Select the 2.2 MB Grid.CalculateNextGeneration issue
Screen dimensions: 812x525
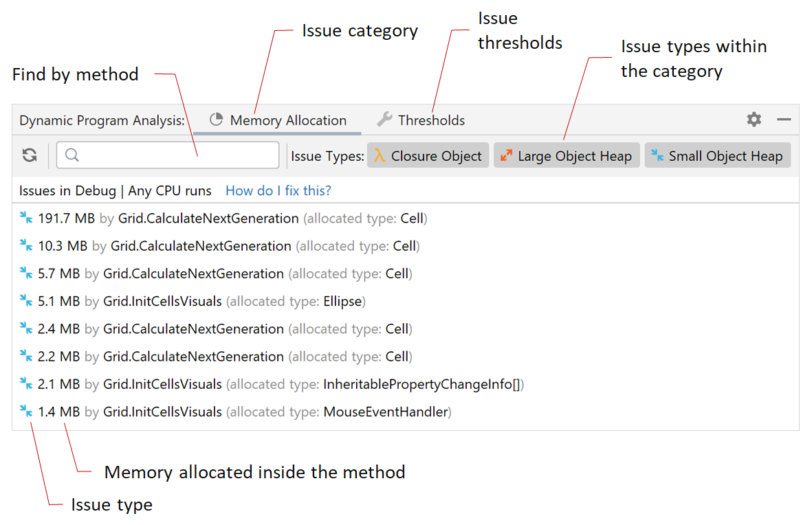click(x=216, y=356)
